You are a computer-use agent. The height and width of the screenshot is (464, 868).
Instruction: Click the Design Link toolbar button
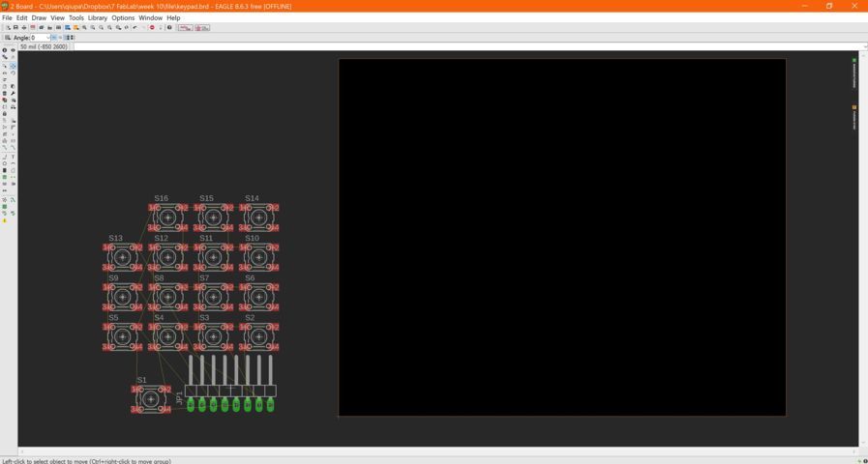point(186,28)
